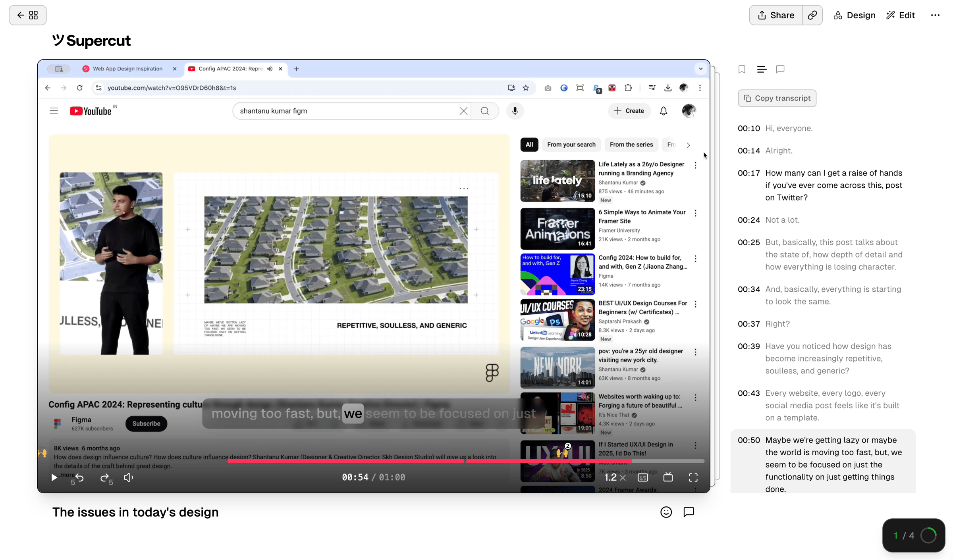The height and width of the screenshot is (560, 953).
Task: Toggle closed captions on the player
Action: point(643,477)
